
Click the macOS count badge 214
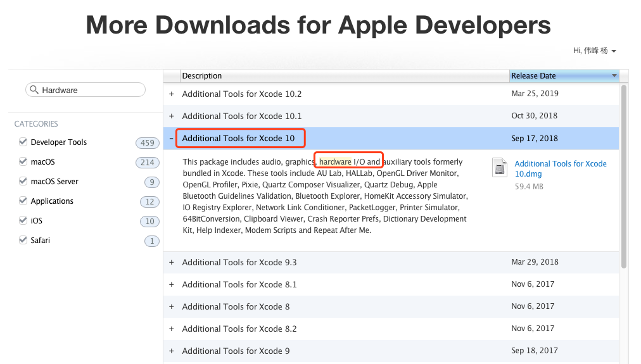point(147,162)
